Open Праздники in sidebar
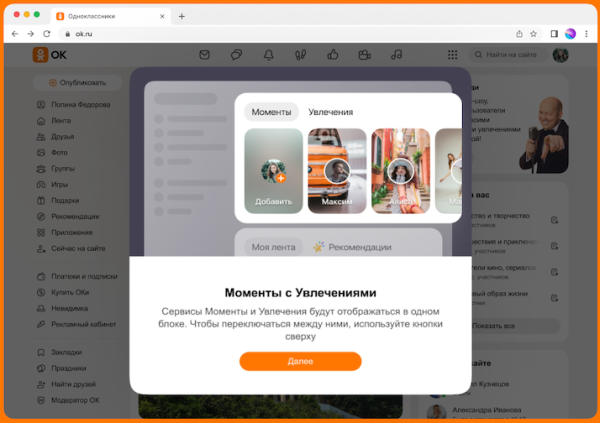The width and height of the screenshot is (600, 423). [x=61, y=368]
